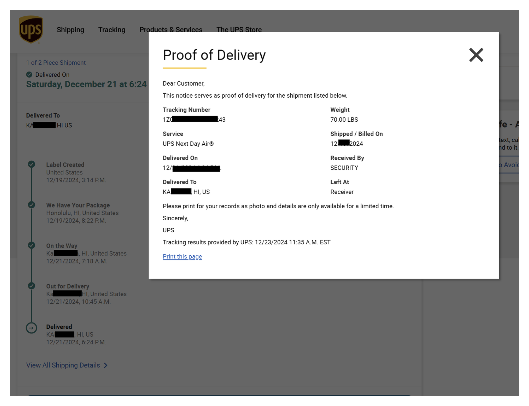
Task: Click the Out for Delivery checkmark icon
Action: tap(31, 286)
